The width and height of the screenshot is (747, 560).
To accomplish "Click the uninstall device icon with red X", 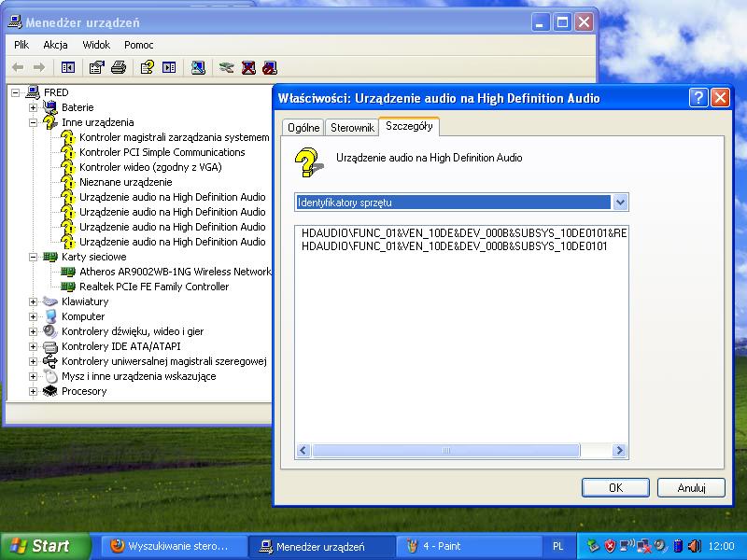I will click(248, 67).
